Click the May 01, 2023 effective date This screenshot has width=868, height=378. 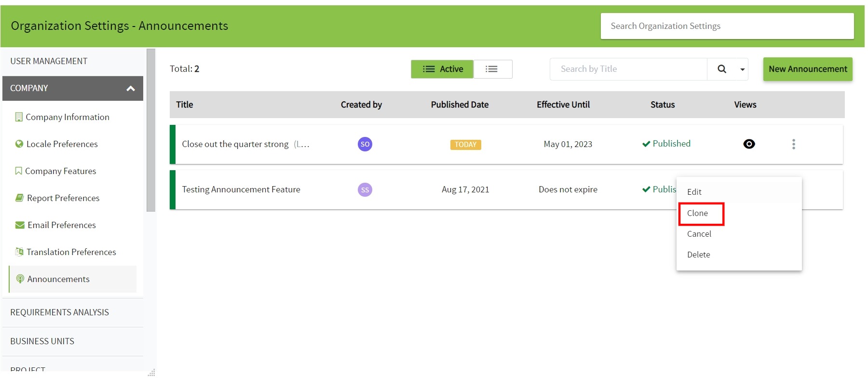568,144
